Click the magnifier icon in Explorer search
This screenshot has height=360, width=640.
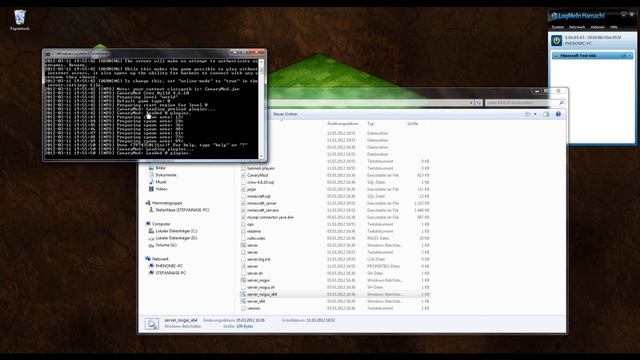pos(561,103)
